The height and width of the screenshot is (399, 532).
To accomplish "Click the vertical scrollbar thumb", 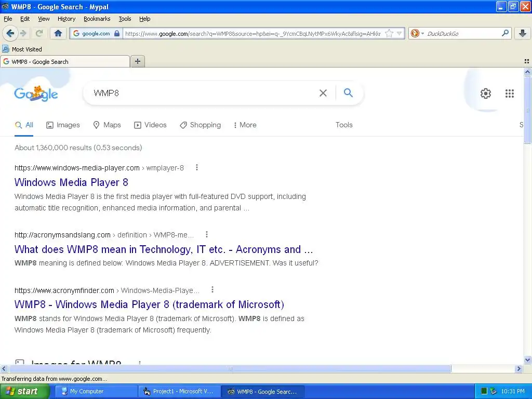I will (527, 110).
